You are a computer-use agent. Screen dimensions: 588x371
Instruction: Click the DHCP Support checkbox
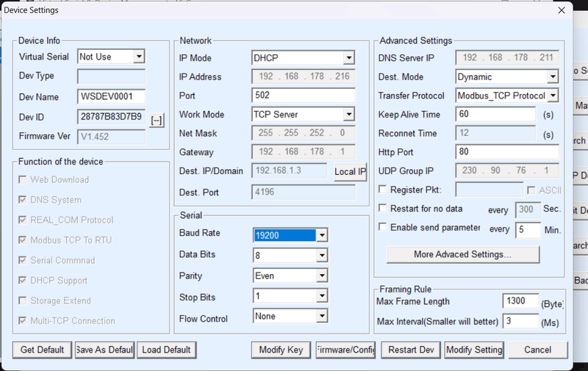[x=23, y=281]
